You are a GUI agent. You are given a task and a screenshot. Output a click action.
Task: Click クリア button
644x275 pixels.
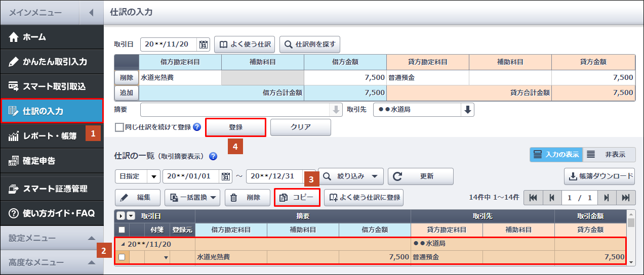(301, 127)
